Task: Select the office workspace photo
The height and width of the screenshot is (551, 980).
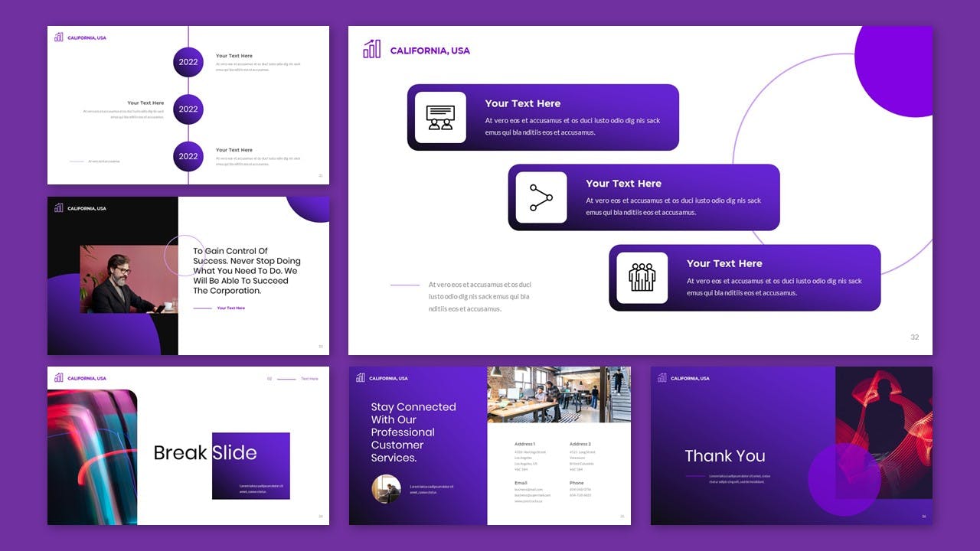Action: coord(559,394)
